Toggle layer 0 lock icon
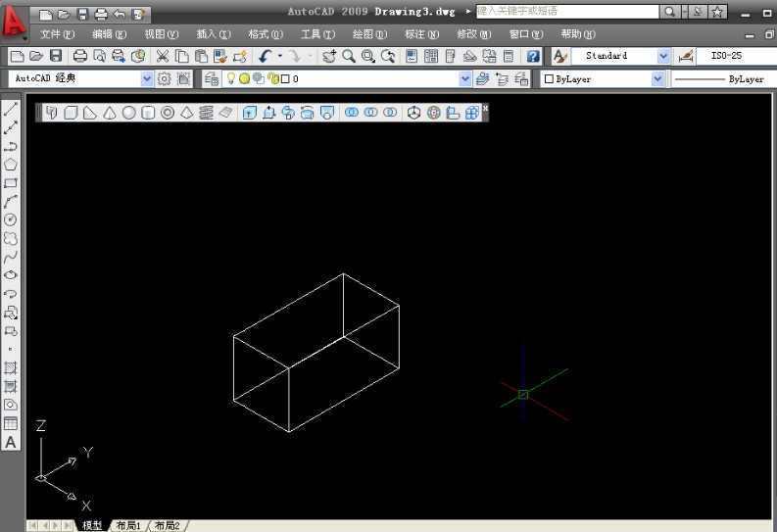The image size is (777, 532). coord(273,78)
